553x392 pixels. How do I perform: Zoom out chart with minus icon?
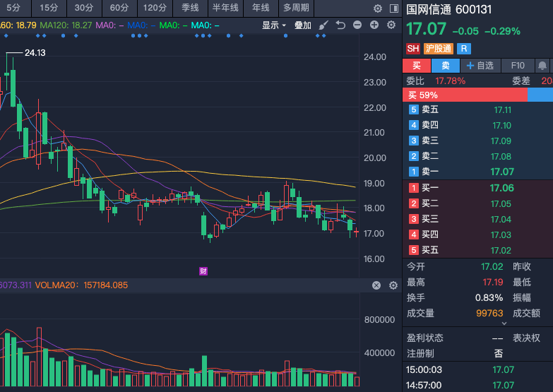[357, 25]
